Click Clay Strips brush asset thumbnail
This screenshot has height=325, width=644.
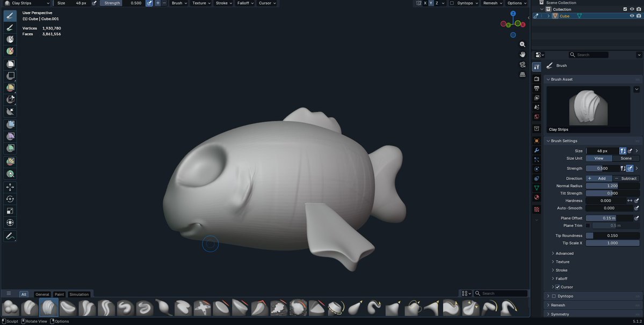point(588,109)
